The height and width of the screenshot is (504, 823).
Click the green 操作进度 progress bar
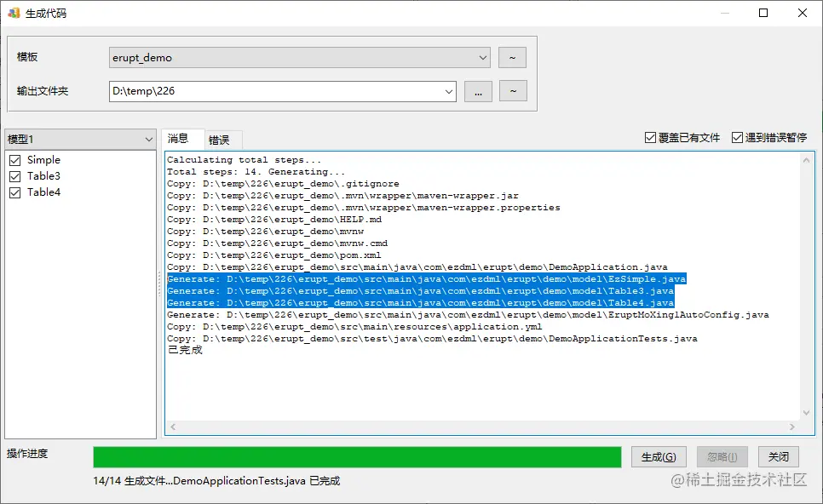click(x=357, y=457)
